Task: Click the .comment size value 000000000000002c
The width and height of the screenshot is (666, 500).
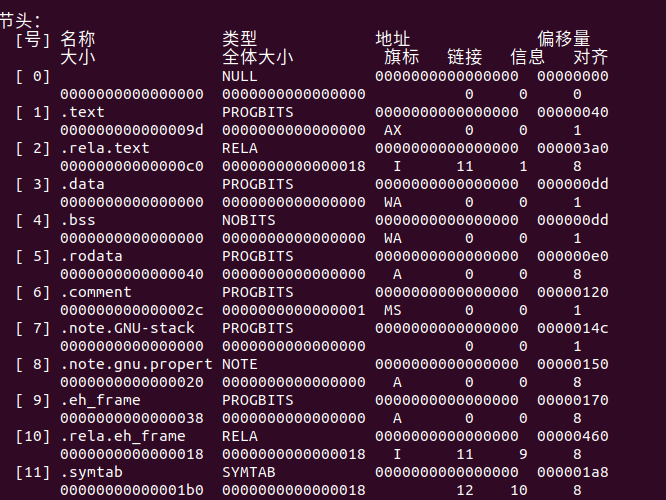Action: coord(132,311)
